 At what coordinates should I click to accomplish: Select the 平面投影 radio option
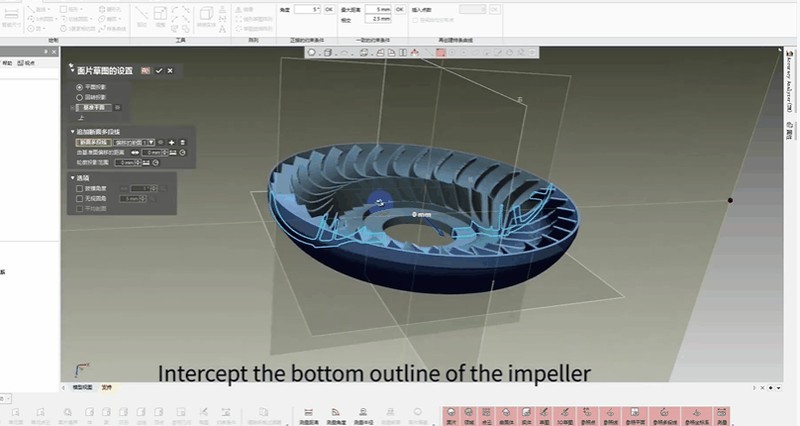pos(79,87)
